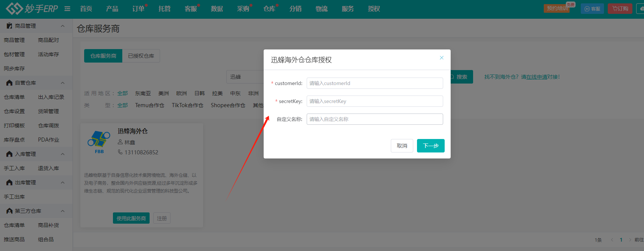Screen dimensions: 644x251
Task: Open 货架管理 in the sidebar
Action: pyautogui.click(x=48, y=111)
